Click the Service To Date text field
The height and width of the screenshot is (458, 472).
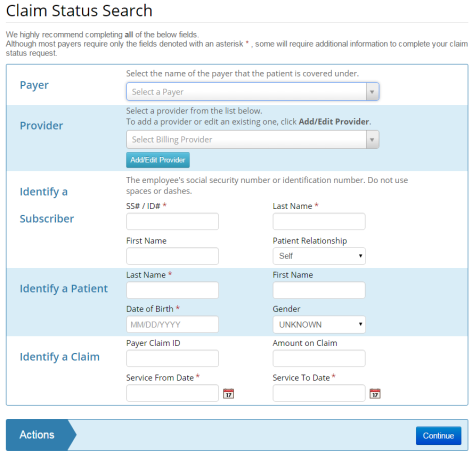[319, 393]
